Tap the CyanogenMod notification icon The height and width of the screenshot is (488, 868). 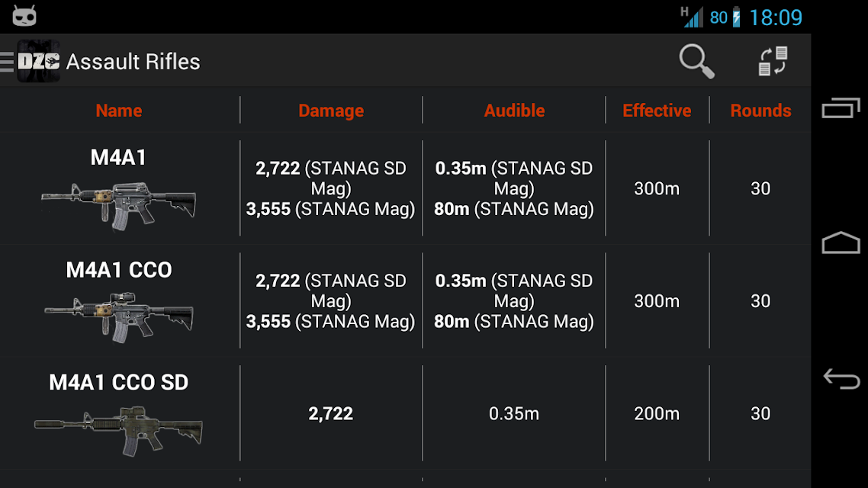click(24, 16)
